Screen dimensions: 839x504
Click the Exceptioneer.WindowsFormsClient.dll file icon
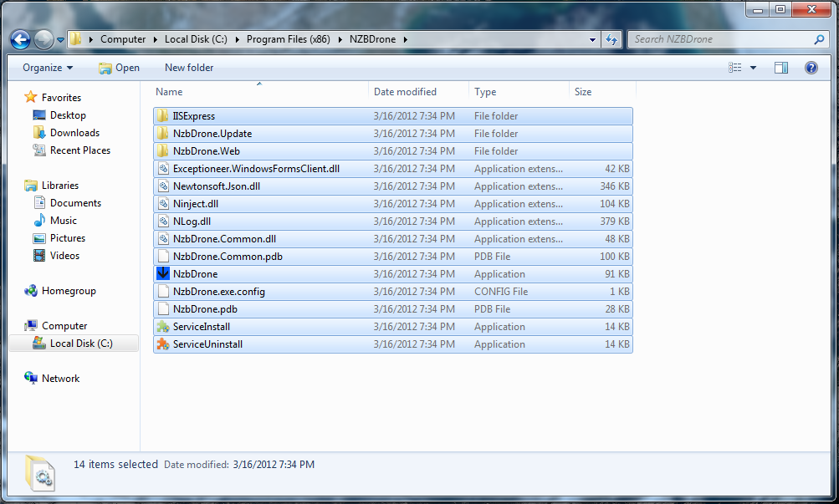[163, 169]
